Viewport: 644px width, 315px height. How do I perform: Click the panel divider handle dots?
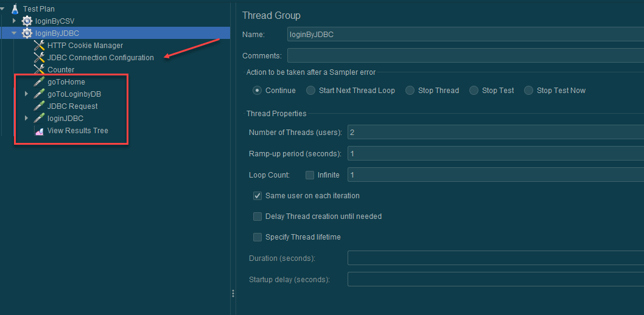pyautogui.click(x=233, y=294)
